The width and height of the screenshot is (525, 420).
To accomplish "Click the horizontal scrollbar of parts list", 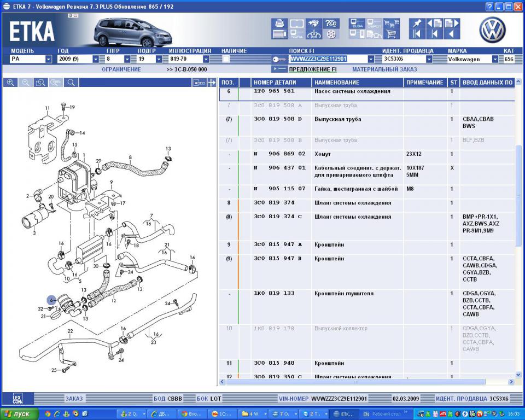I will point(355,382).
